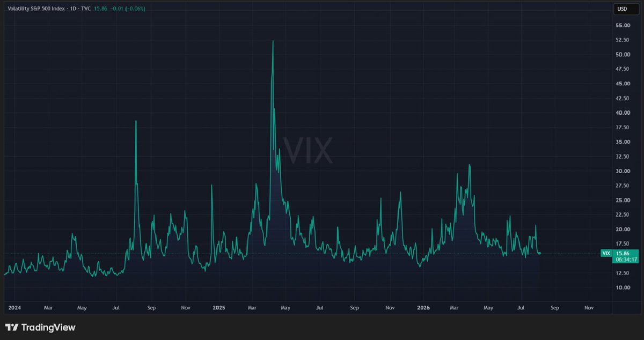Click the 45.00 price axis label
The height and width of the screenshot is (340, 644).
click(623, 84)
